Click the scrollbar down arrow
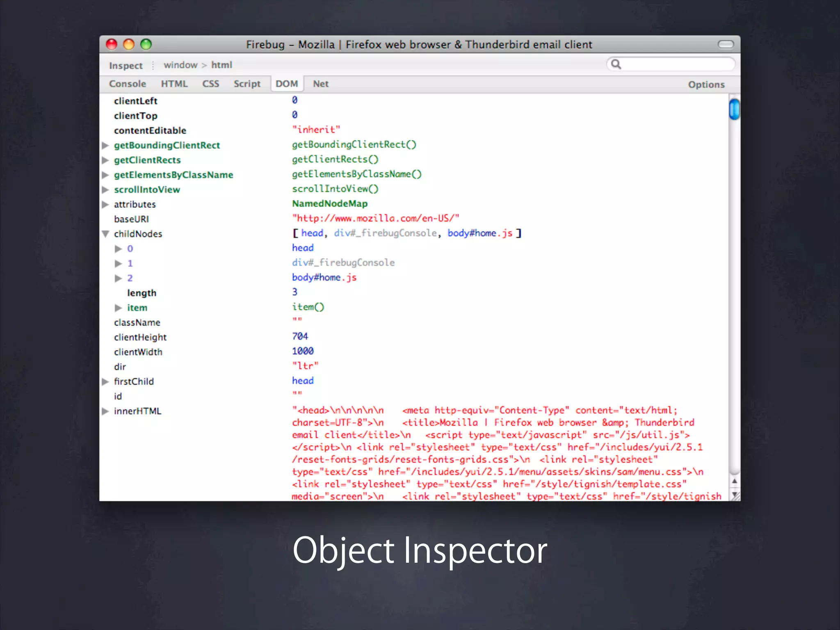The width and height of the screenshot is (840, 630). click(735, 495)
